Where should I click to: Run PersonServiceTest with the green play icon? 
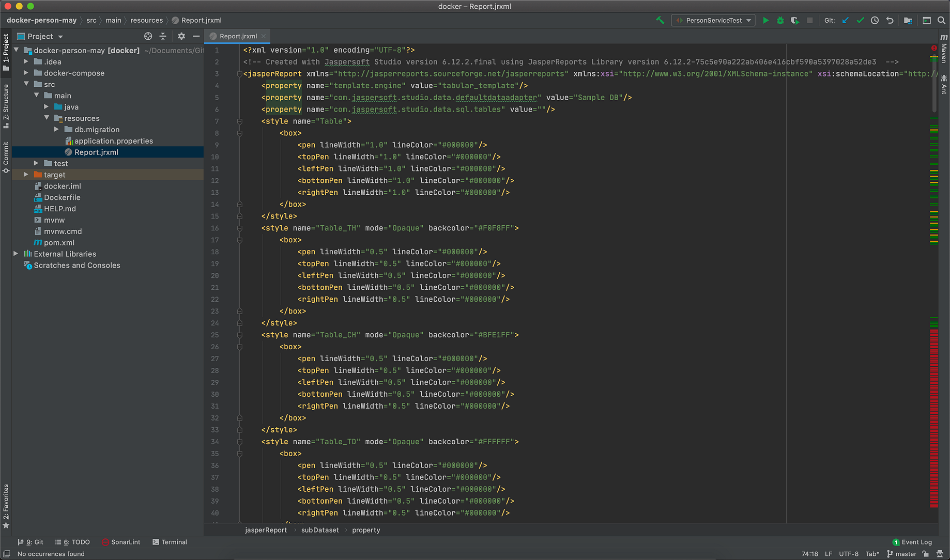pos(765,20)
